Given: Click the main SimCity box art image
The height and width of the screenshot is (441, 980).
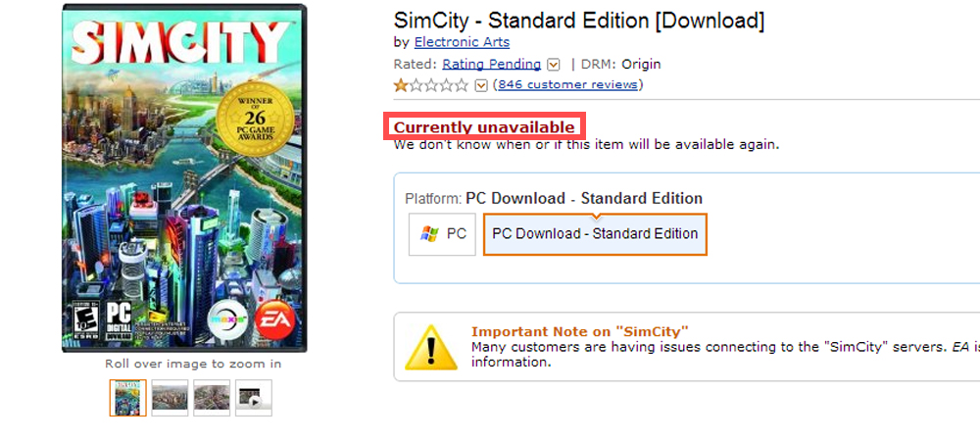Looking at the screenshot, I should pyautogui.click(x=184, y=177).
